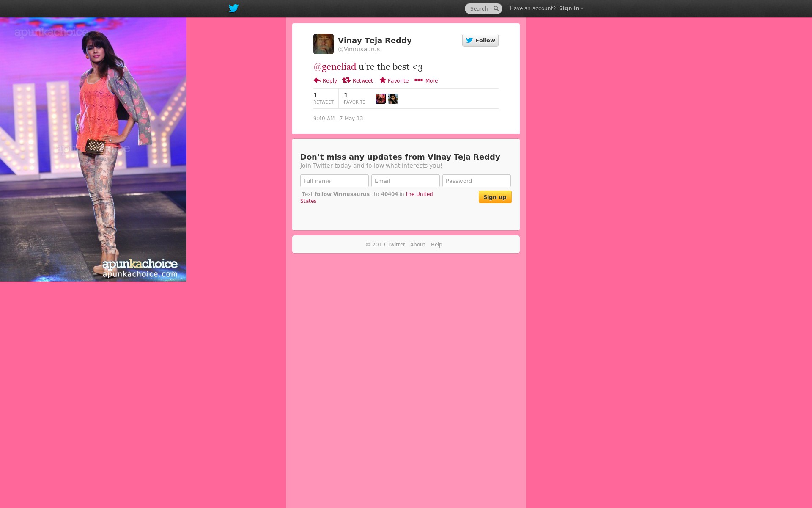Open the first retweeter avatar thumbnail
812x508 pixels.
tap(381, 99)
